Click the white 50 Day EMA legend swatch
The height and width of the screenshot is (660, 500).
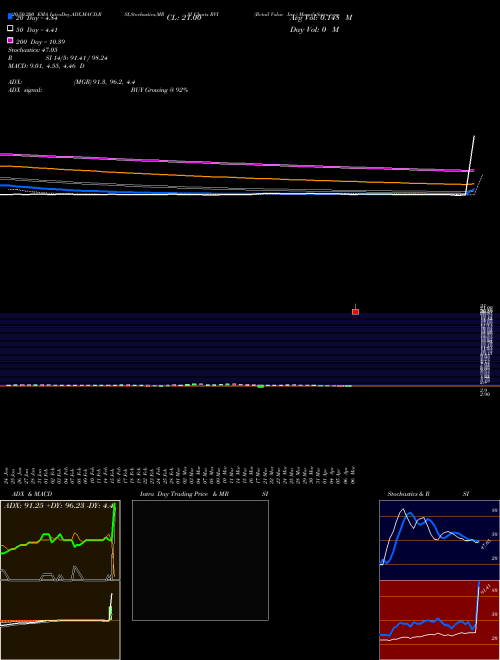coord(10,29)
